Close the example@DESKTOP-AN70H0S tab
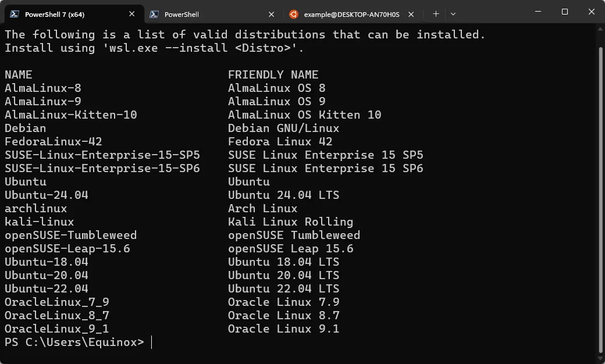The height and width of the screenshot is (364, 605). (x=411, y=13)
